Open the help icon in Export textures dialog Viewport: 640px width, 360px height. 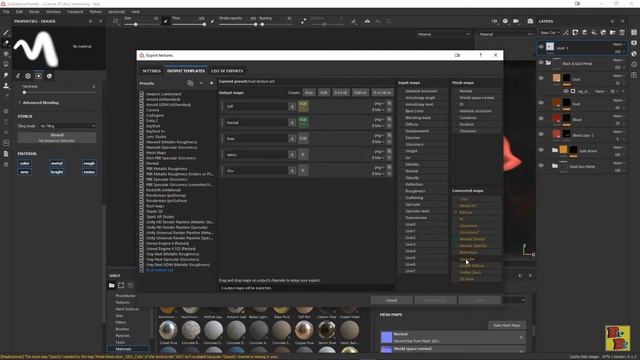(x=480, y=55)
